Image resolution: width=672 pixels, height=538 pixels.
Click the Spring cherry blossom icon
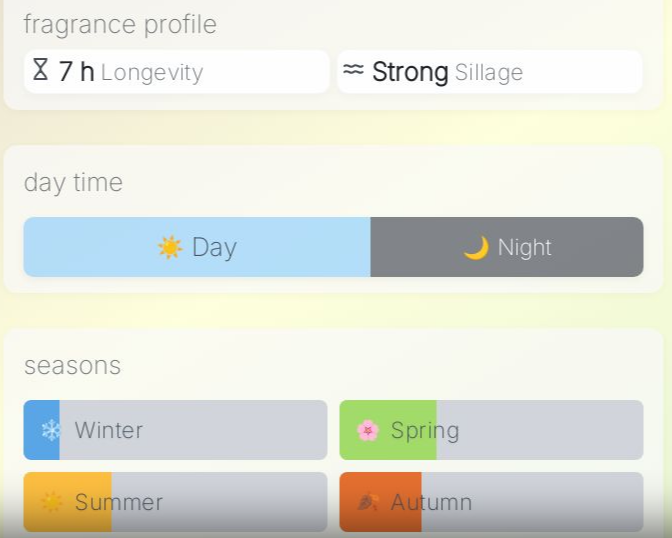[368, 430]
